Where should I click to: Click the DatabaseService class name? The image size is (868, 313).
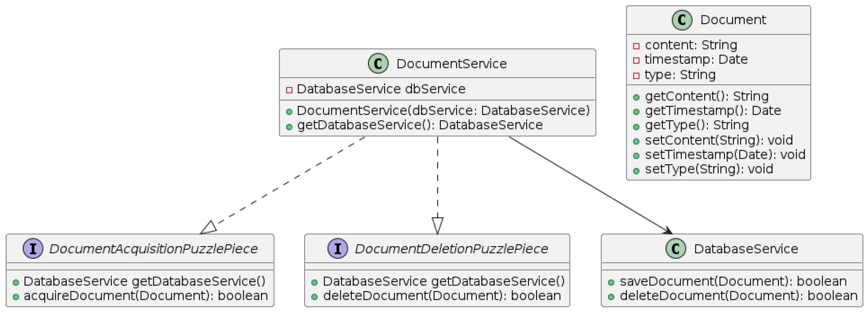(746, 249)
